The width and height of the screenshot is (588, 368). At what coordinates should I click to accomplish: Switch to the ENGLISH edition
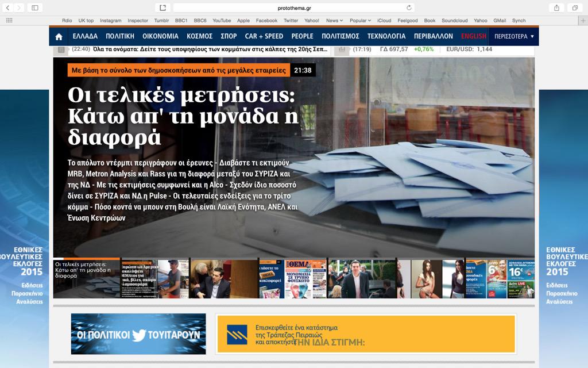474,36
